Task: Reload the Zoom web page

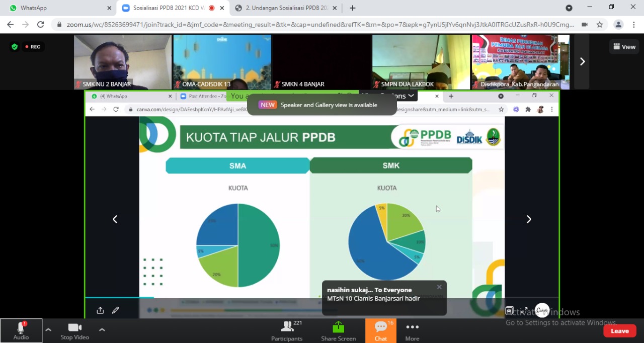Action: pyautogui.click(x=41, y=25)
